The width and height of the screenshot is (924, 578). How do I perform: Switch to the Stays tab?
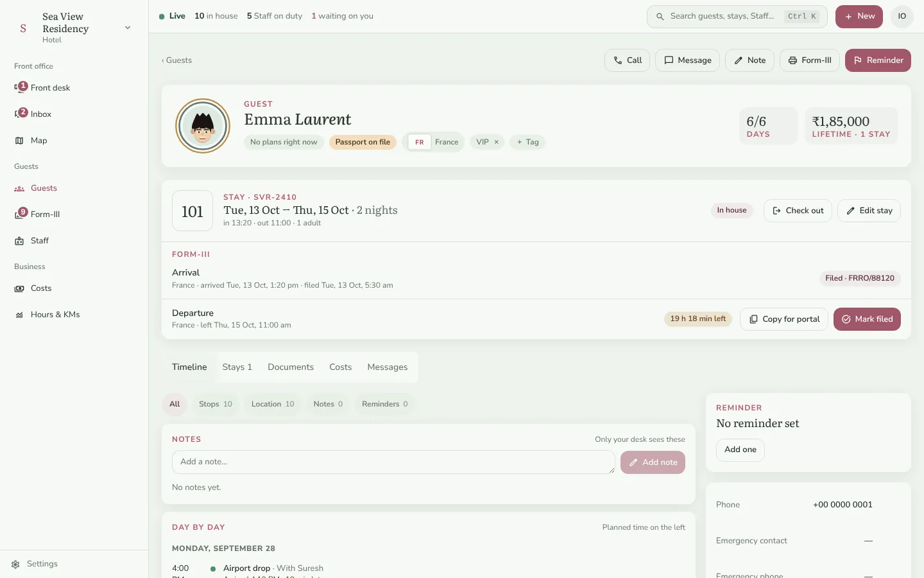pyautogui.click(x=237, y=367)
